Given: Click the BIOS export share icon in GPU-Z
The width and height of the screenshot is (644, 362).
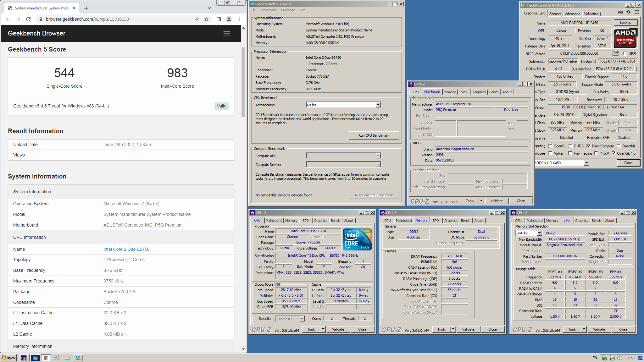Looking at the screenshot, I should click(x=616, y=53).
